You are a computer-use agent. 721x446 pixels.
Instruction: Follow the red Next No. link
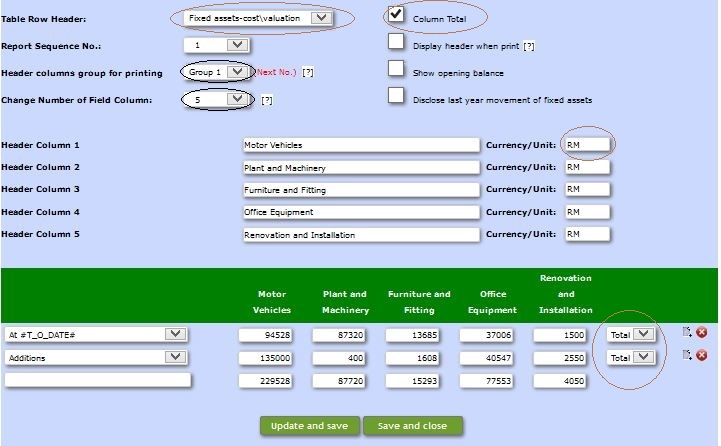(x=276, y=73)
